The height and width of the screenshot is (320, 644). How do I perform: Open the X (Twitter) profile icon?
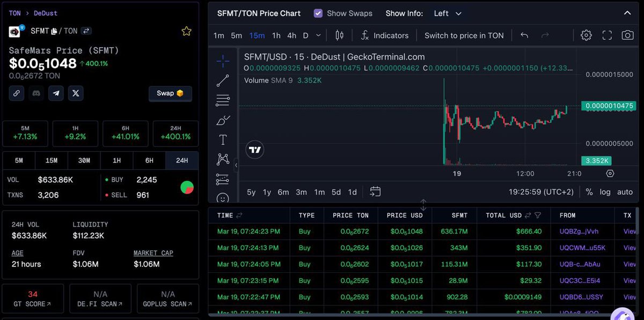click(76, 93)
